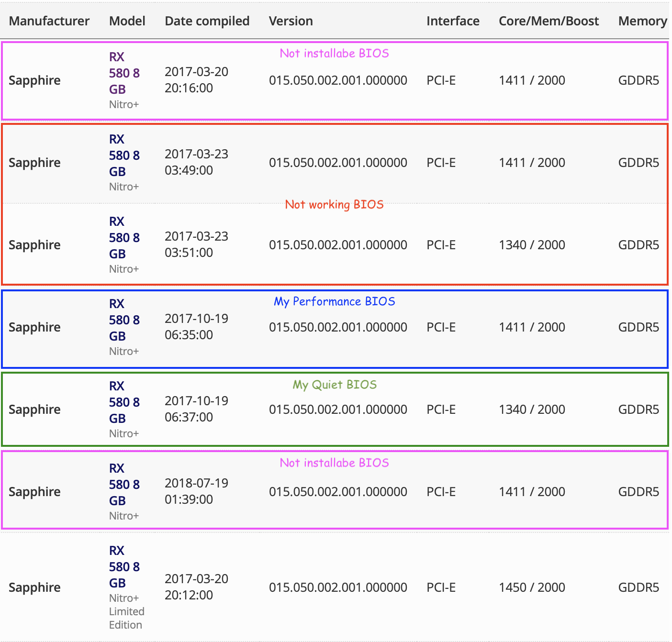Open the RX 580 link compiled 2017-03-23 03:49
672x642 pixels.
124,155
